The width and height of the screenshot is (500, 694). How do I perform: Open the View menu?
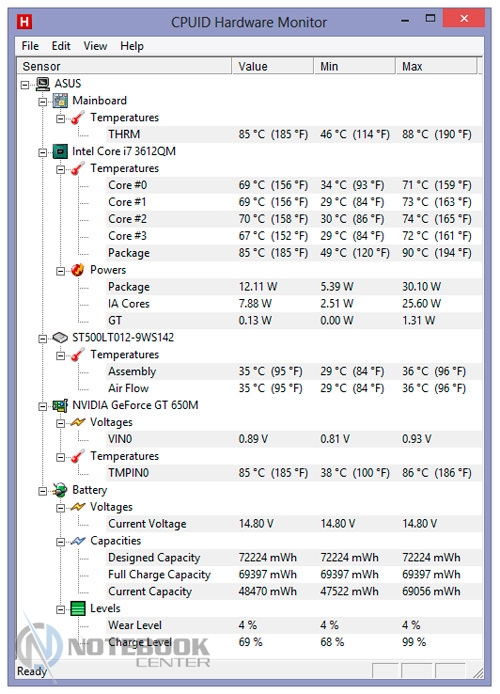pyautogui.click(x=95, y=46)
